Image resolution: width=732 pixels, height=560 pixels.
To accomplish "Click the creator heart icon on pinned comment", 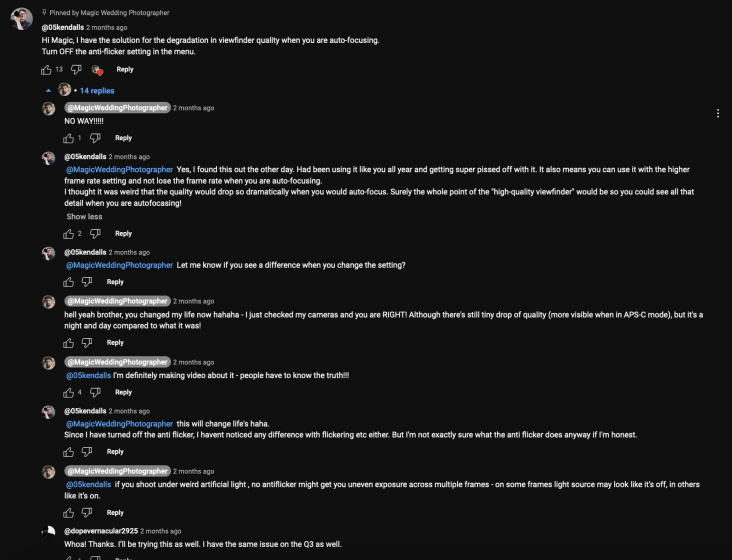I will point(97,70).
